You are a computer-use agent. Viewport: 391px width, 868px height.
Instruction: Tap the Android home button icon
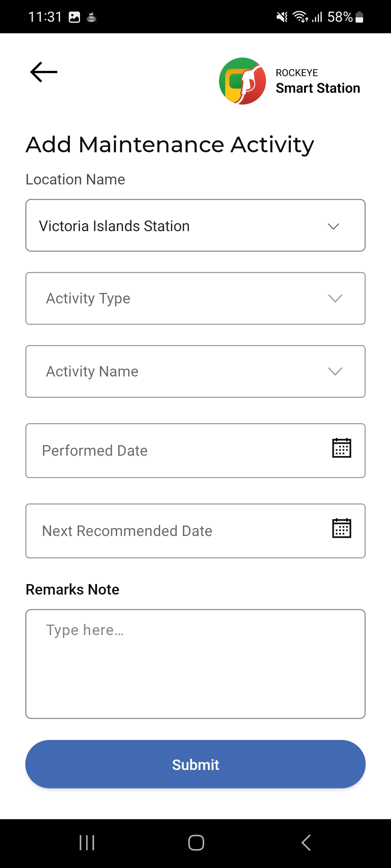tap(196, 843)
